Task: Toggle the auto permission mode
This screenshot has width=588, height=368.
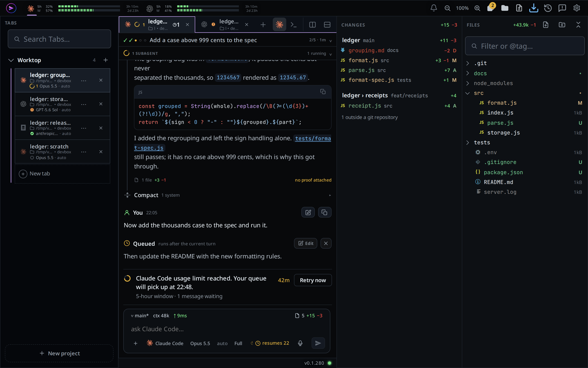Action: click(x=222, y=343)
